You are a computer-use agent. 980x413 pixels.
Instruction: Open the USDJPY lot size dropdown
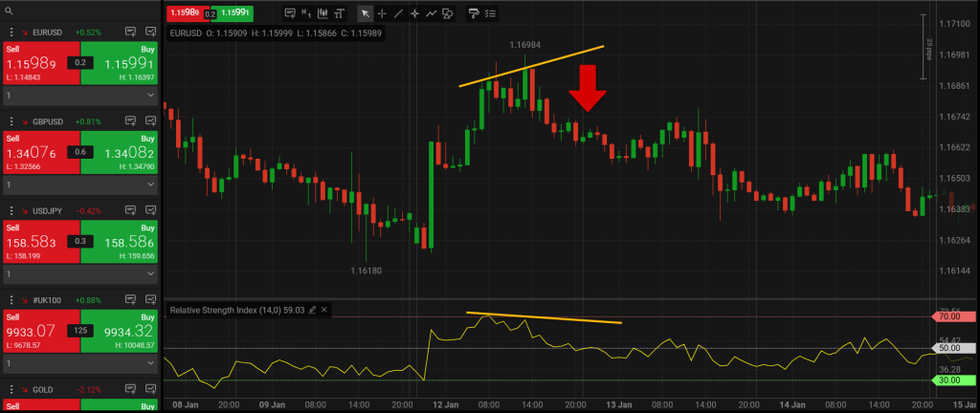coord(79,272)
